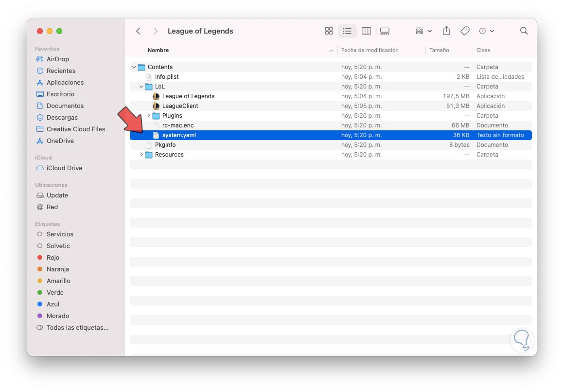Viewport: 564px width, 392px height.
Task: Open OneDrive in the sidebar
Action: coord(60,141)
